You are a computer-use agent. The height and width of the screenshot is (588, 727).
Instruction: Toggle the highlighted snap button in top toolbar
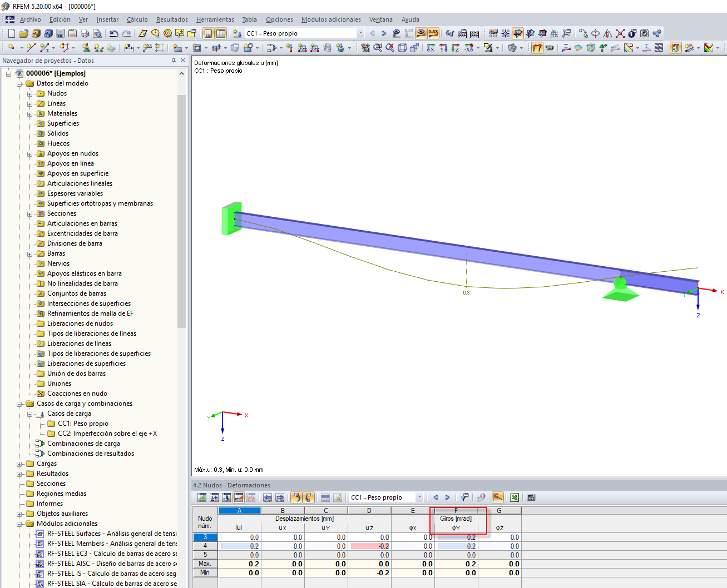pos(518,33)
